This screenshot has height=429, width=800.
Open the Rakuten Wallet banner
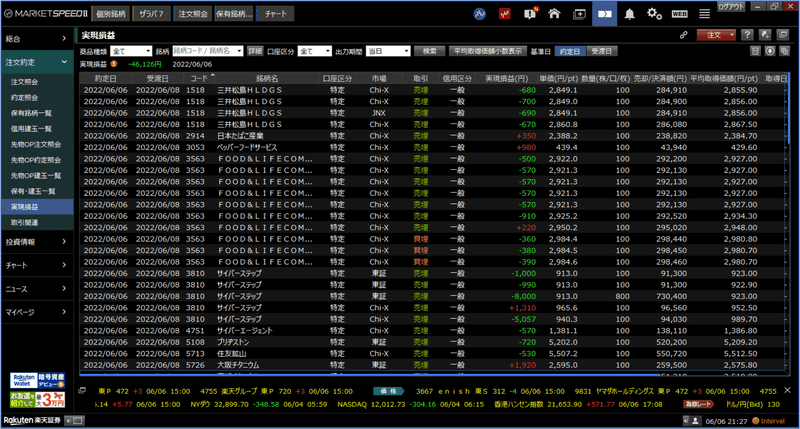click(37, 381)
